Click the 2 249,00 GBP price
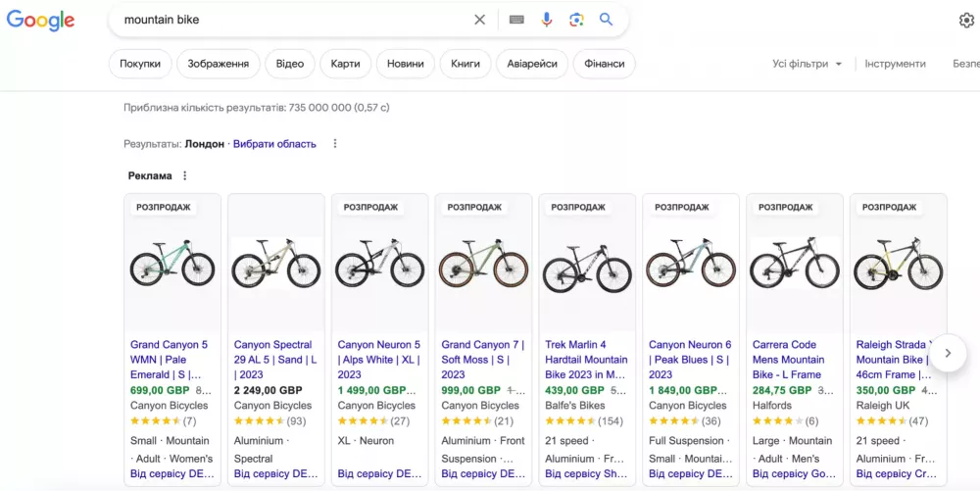This screenshot has height=491, width=980. coord(269,390)
